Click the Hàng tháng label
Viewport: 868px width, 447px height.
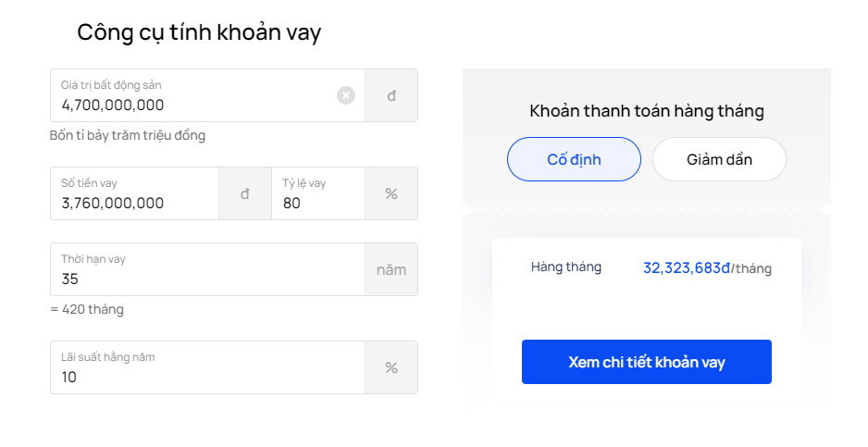[x=565, y=267]
